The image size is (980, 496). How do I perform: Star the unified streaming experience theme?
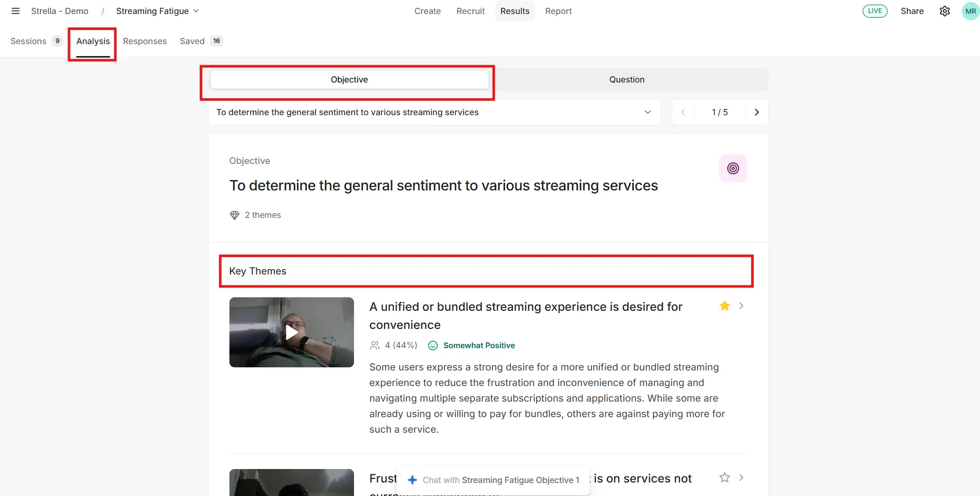(725, 306)
